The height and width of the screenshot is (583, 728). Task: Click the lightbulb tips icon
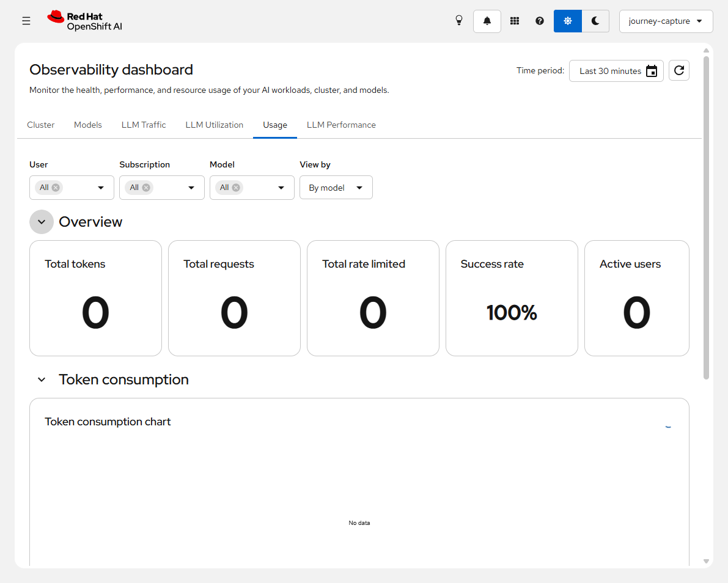(458, 21)
